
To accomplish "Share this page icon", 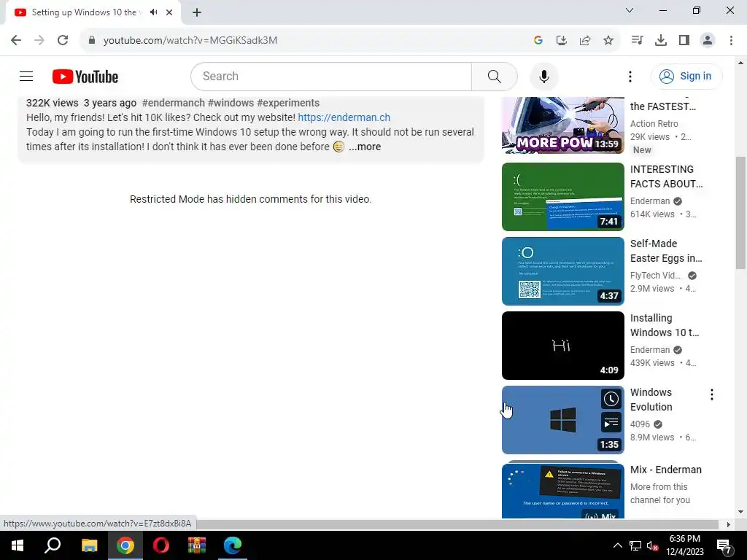I will (585, 40).
